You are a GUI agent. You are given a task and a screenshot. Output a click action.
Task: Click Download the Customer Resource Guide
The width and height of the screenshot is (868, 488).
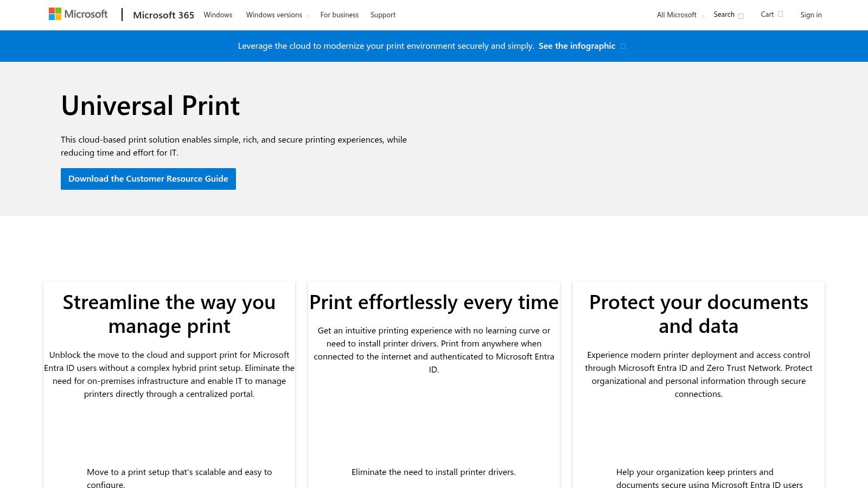coord(148,178)
